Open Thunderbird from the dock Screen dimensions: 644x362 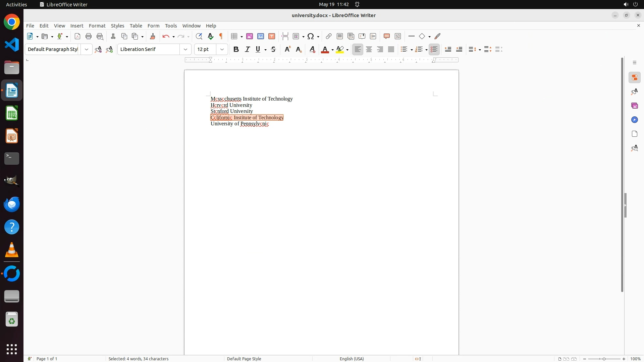(12, 204)
